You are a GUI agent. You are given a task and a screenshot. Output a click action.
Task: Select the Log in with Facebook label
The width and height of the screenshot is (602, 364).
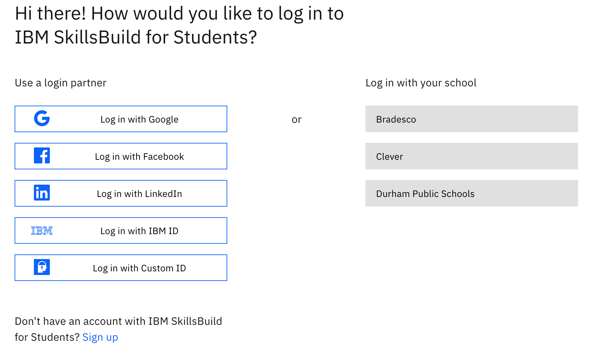click(140, 156)
